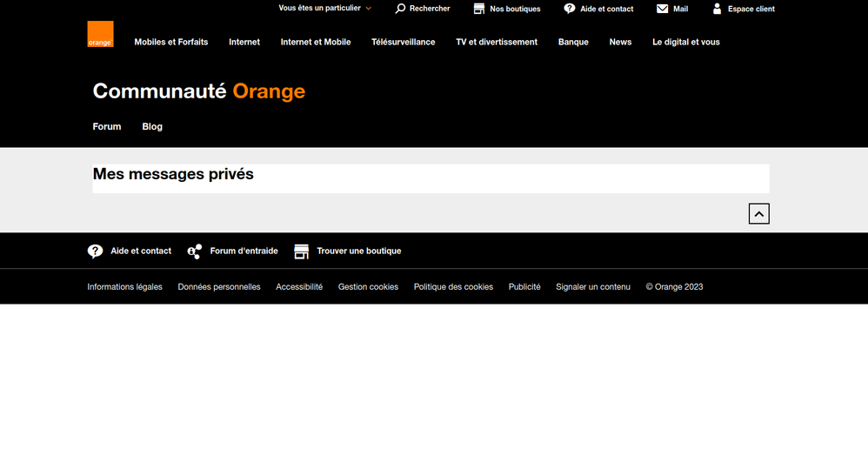Click the Communauté Orange title
868x469 pixels.
198,91
